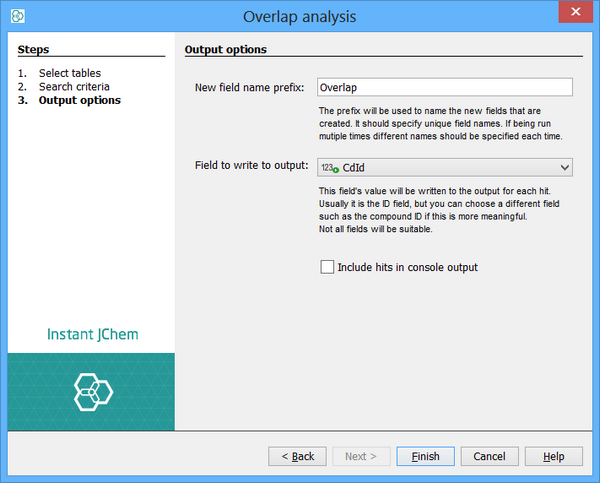The height and width of the screenshot is (483, 600).
Task: Click the greyed-out Next button
Action: pos(360,456)
